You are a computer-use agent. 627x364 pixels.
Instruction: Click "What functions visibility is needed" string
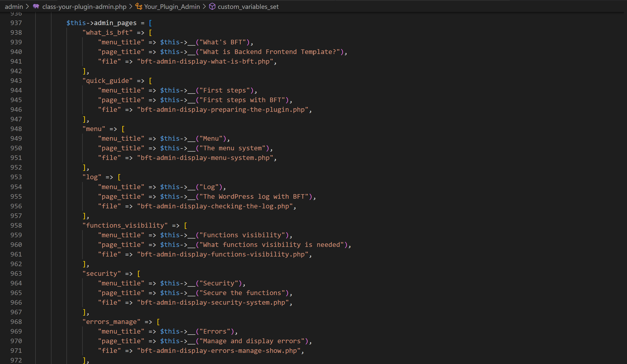pyautogui.click(x=272, y=245)
